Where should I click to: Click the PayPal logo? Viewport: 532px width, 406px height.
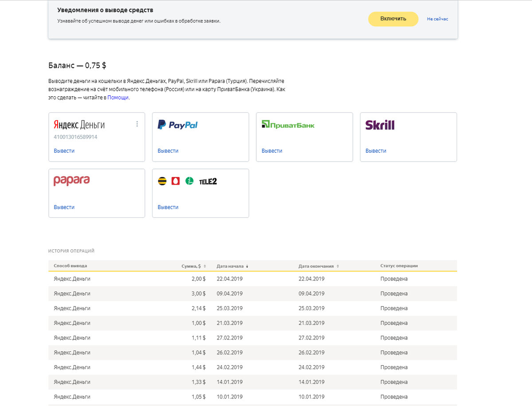[177, 125]
